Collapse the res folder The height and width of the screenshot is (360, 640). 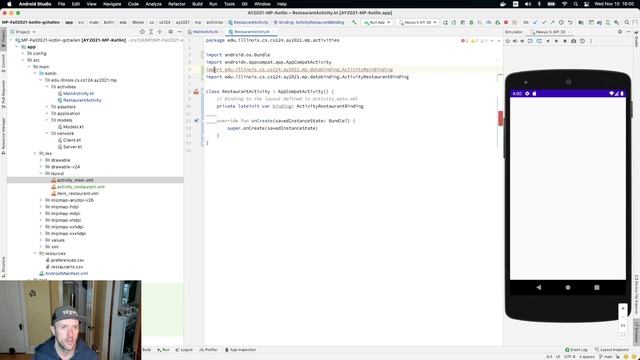(35, 153)
